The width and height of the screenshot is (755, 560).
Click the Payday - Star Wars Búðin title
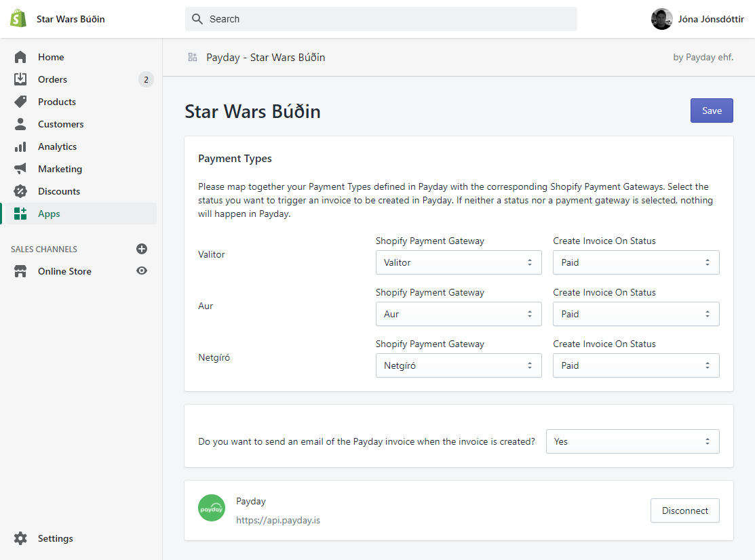coord(266,57)
